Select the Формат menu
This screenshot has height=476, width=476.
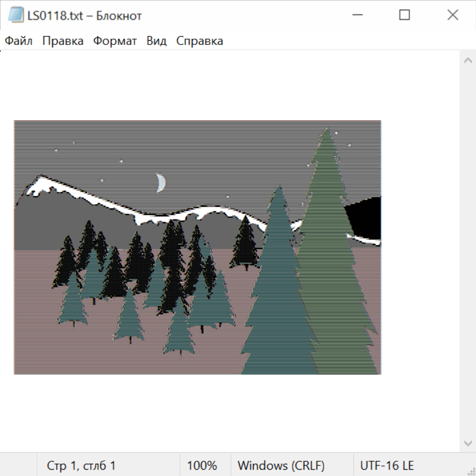pyautogui.click(x=115, y=41)
